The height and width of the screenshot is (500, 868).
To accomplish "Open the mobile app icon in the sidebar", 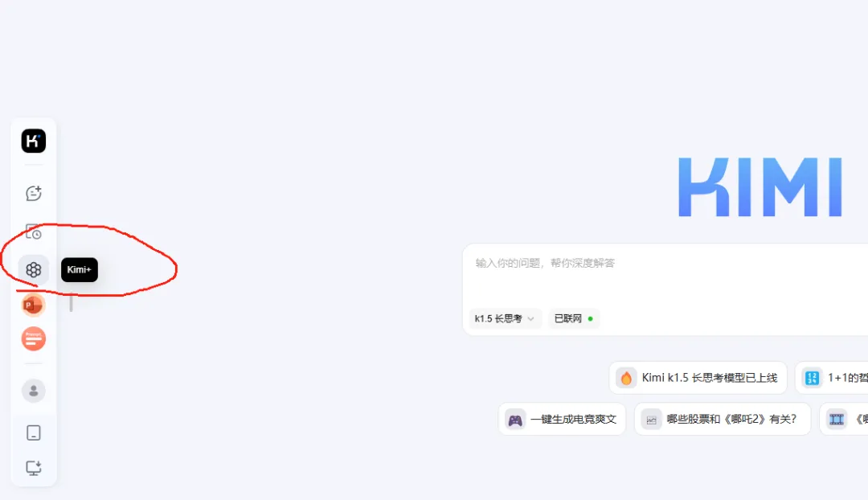I will pyautogui.click(x=33, y=433).
